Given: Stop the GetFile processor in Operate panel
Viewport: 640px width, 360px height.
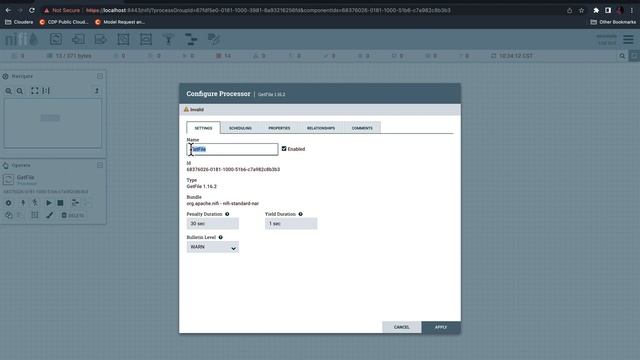Looking at the screenshot, I should tap(60, 202).
